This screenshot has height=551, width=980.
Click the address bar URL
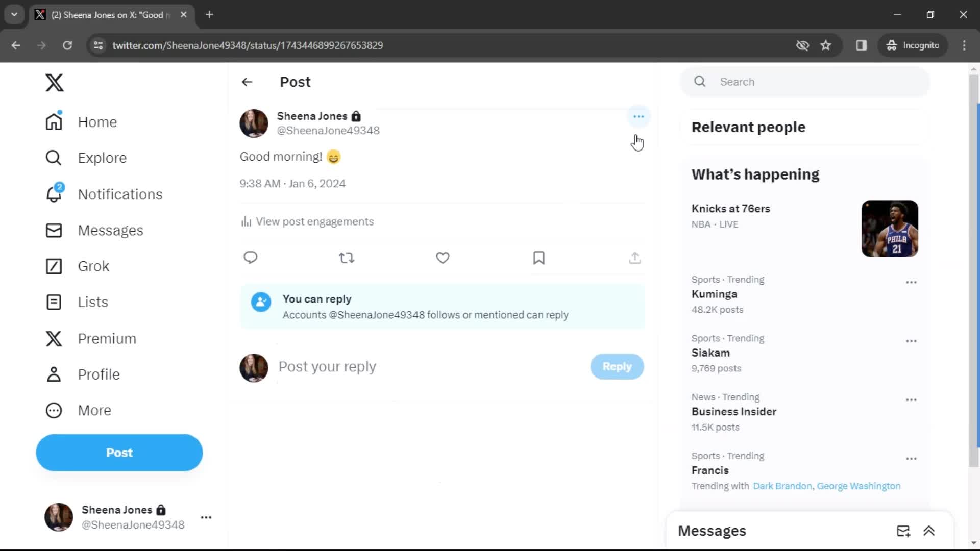tap(248, 45)
